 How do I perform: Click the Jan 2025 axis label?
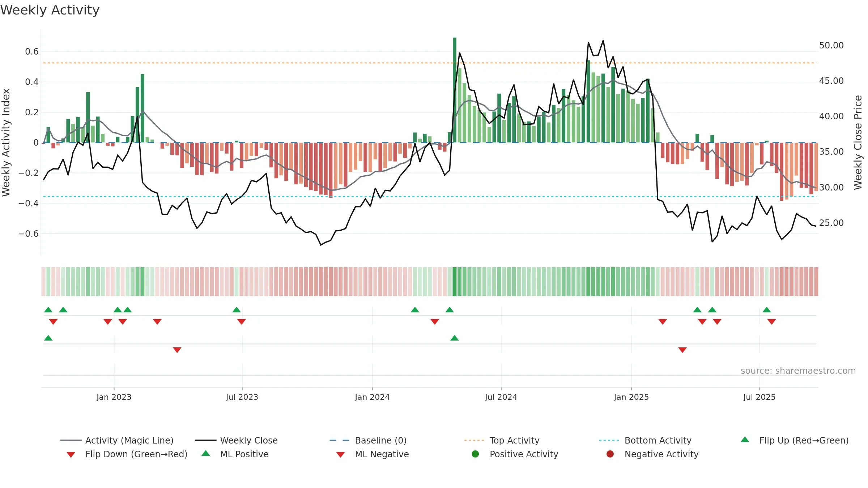631,397
